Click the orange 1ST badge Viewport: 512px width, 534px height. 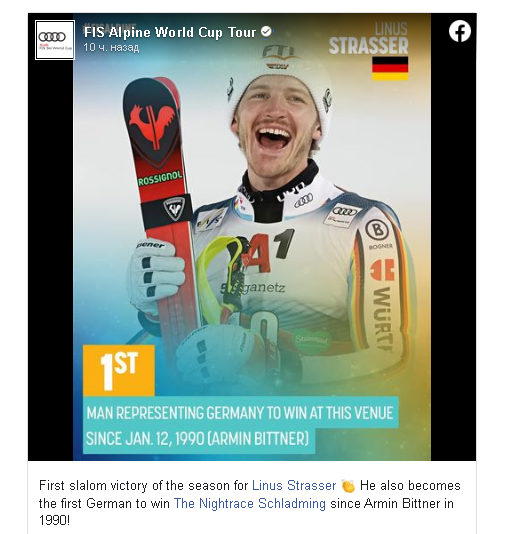[x=119, y=371]
